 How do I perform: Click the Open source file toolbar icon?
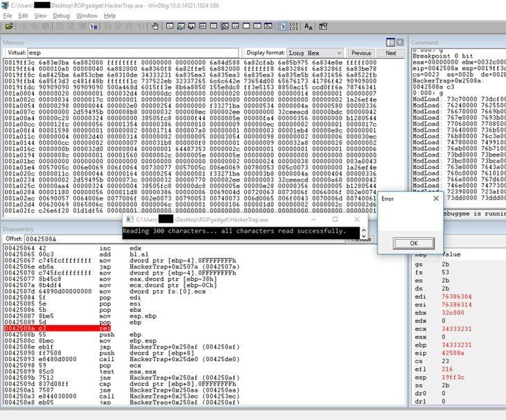click(9, 26)
